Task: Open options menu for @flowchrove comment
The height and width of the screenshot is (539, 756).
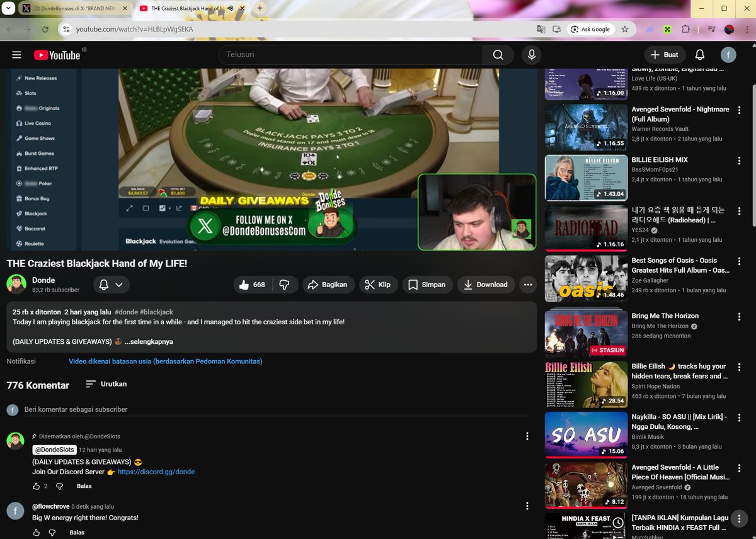Action: point(527,506)
